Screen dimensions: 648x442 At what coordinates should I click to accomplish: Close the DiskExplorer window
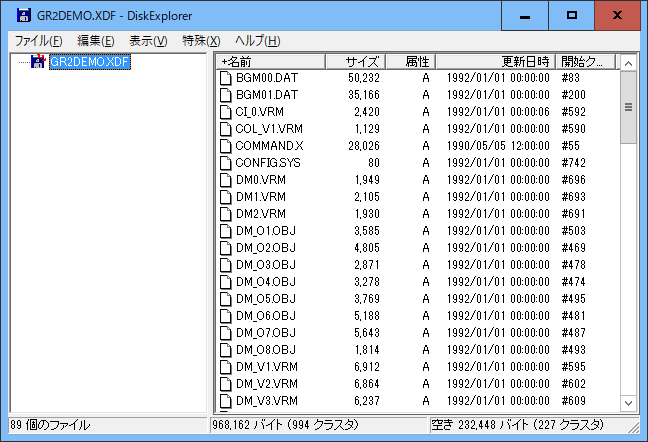point(617,16)
